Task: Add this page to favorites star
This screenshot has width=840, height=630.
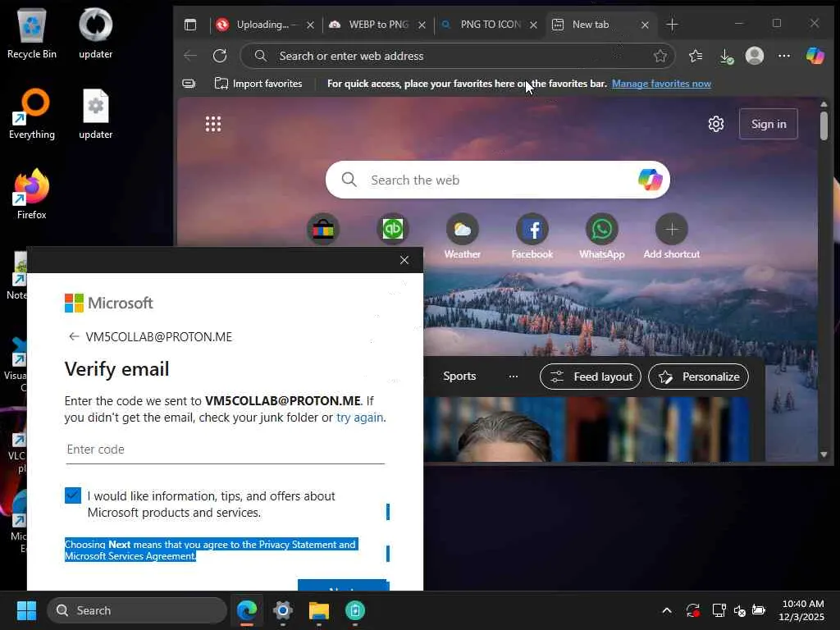Action: pos(660,56)
